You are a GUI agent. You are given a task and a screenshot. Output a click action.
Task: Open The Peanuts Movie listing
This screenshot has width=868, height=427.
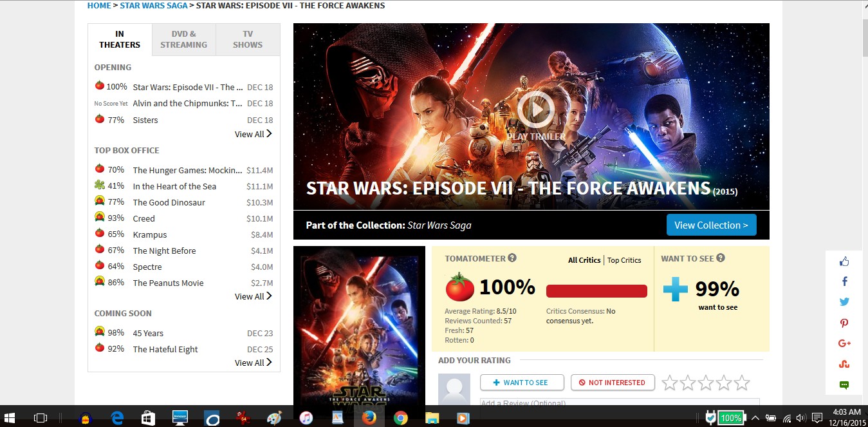click(x=168, y=283)
